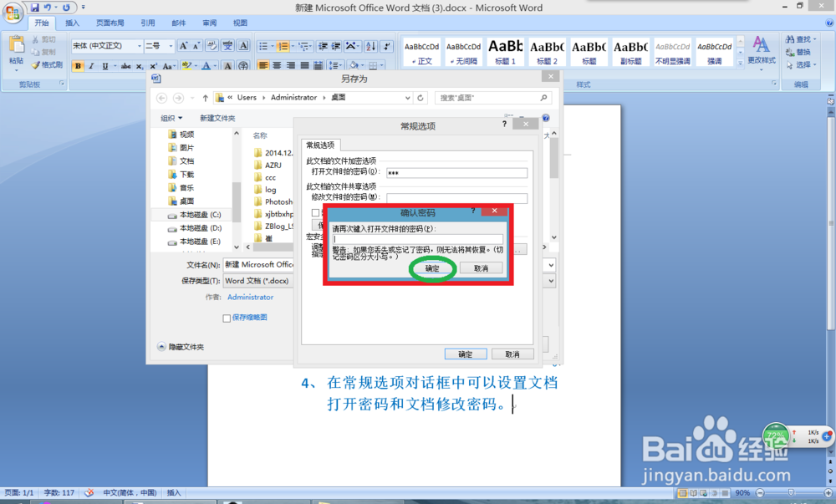Center align text in ribbon

tap(277, 65)
